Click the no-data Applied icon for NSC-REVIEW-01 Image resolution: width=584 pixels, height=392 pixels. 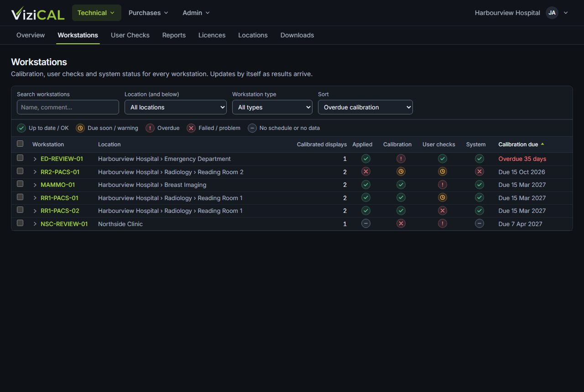(x=366, y=224)
